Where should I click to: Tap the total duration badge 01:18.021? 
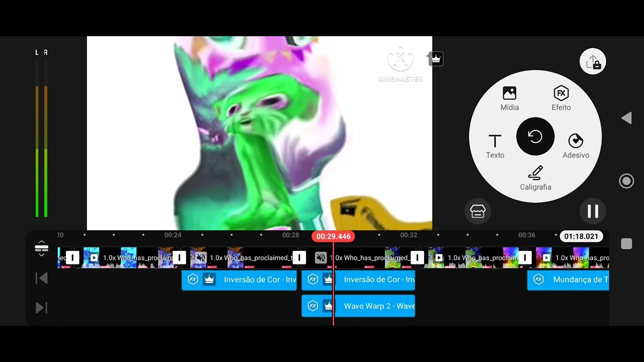point(581,236)
